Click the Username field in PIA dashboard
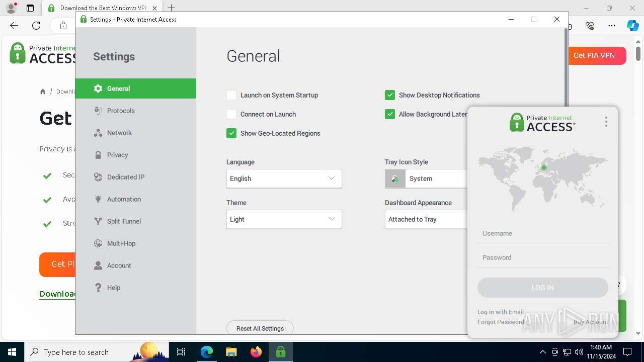 543,233
